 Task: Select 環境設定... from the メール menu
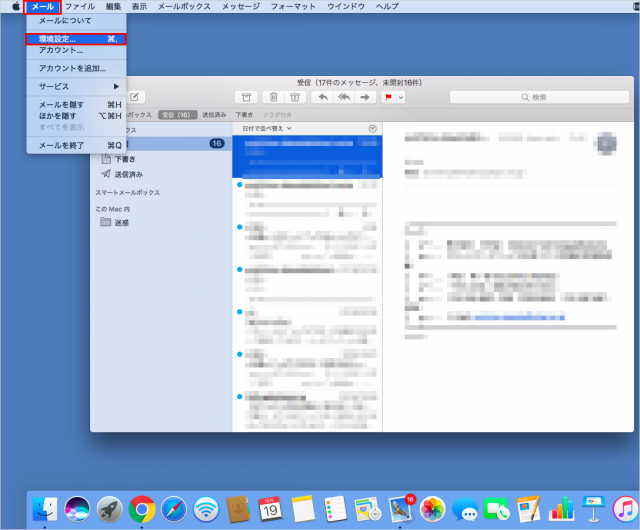click(x=75, y=39)
